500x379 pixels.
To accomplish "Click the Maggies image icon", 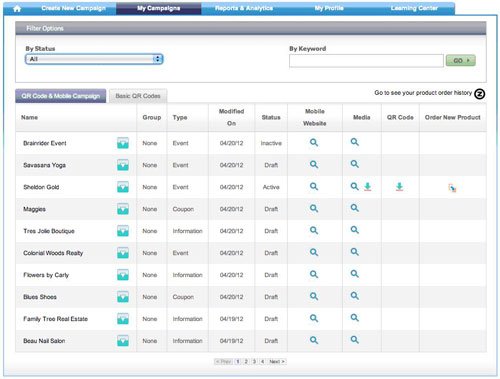I will [123, 209].
